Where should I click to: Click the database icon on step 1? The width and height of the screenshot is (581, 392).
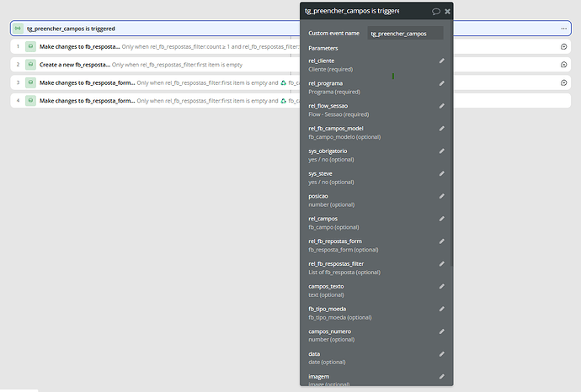31,46
